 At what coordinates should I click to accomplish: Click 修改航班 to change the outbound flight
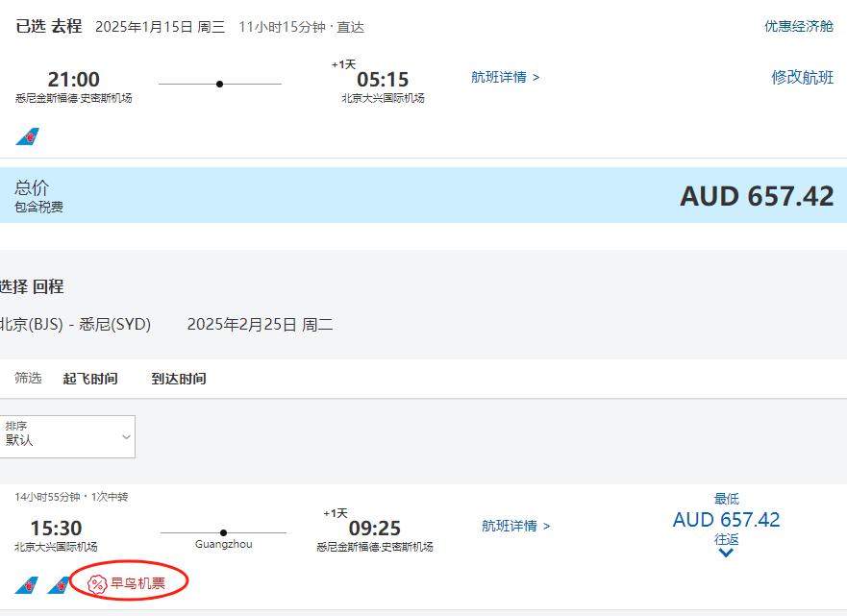pos(802,77)
